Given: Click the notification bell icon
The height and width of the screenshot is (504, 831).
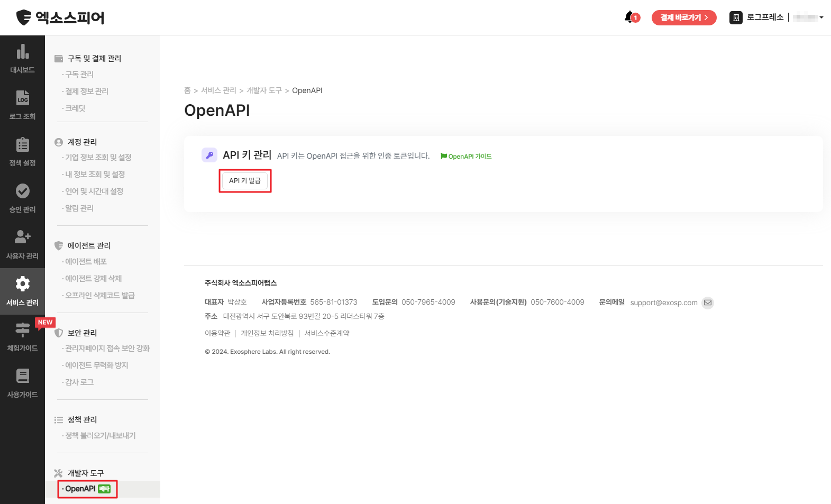Looking at the screenshot, I should [629, 17].
